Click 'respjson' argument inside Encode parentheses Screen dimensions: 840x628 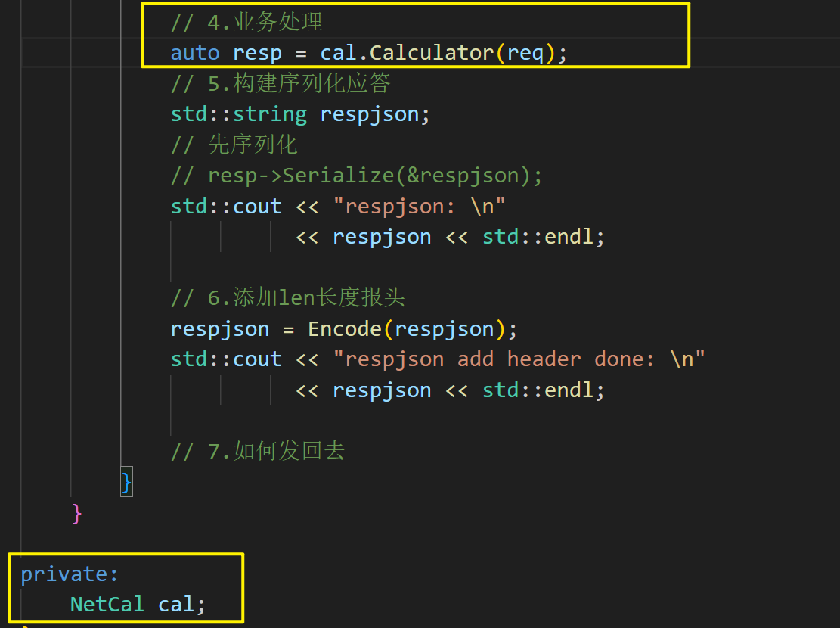444,329
